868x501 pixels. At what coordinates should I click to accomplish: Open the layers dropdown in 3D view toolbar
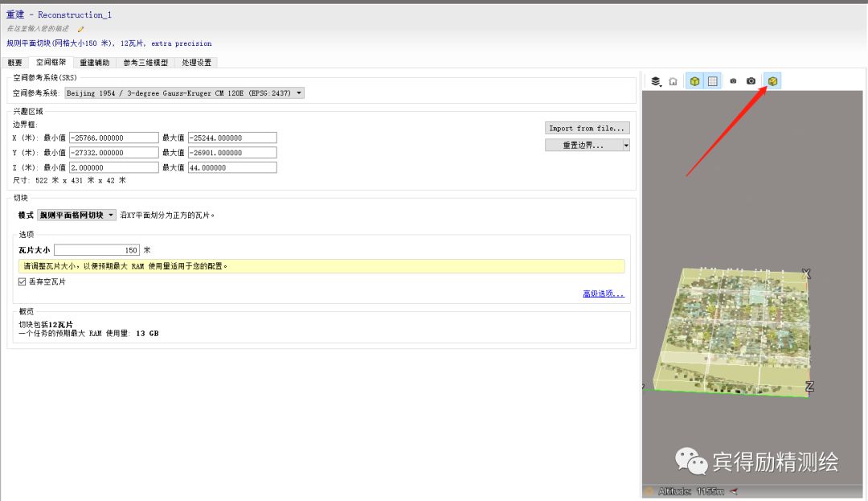tap(656, 81)
